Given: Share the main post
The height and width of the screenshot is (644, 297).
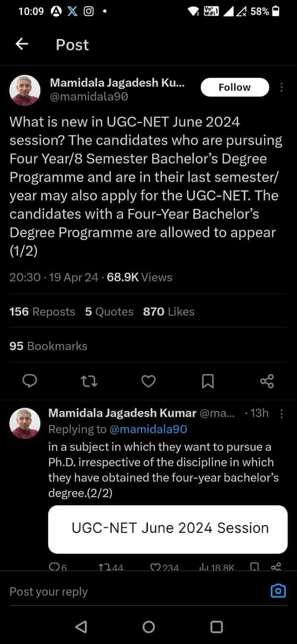Looking at the screenshot, I should click(267, 381).
